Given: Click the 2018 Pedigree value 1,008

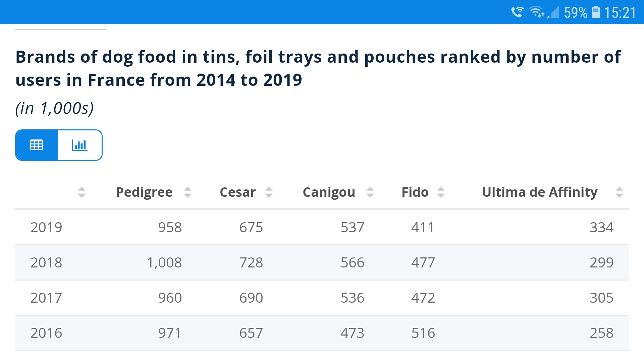Looking at the screenshot, I should [164, 263].
